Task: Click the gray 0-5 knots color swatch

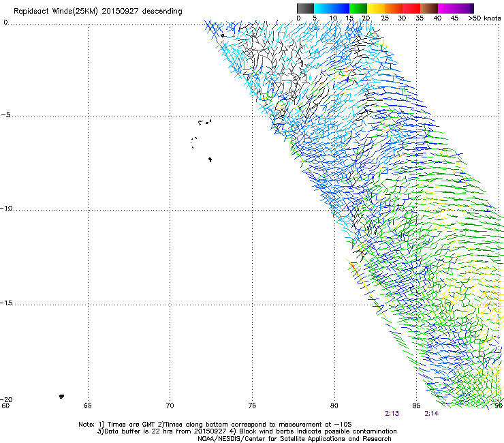Action: [x=305, y=8]
